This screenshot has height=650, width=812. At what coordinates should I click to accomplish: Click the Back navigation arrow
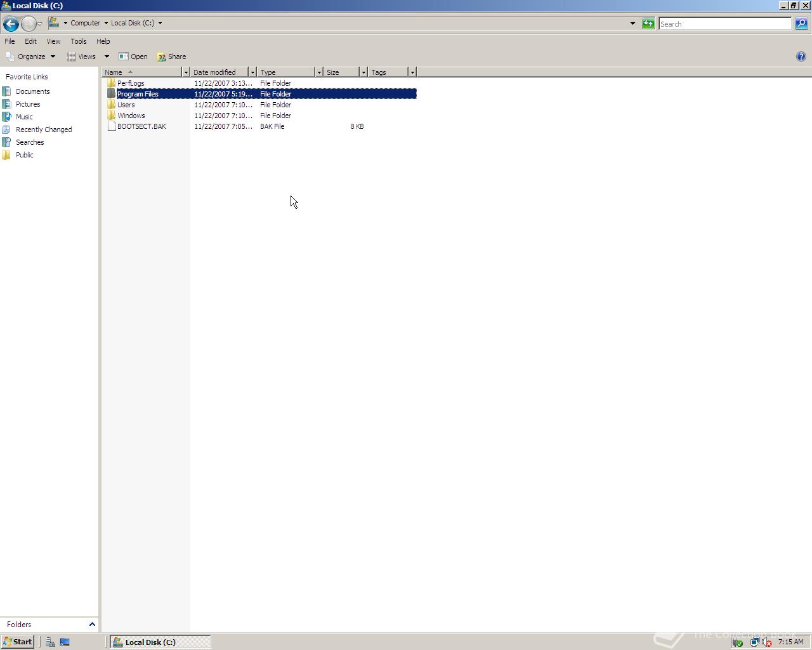coord(10,23)
